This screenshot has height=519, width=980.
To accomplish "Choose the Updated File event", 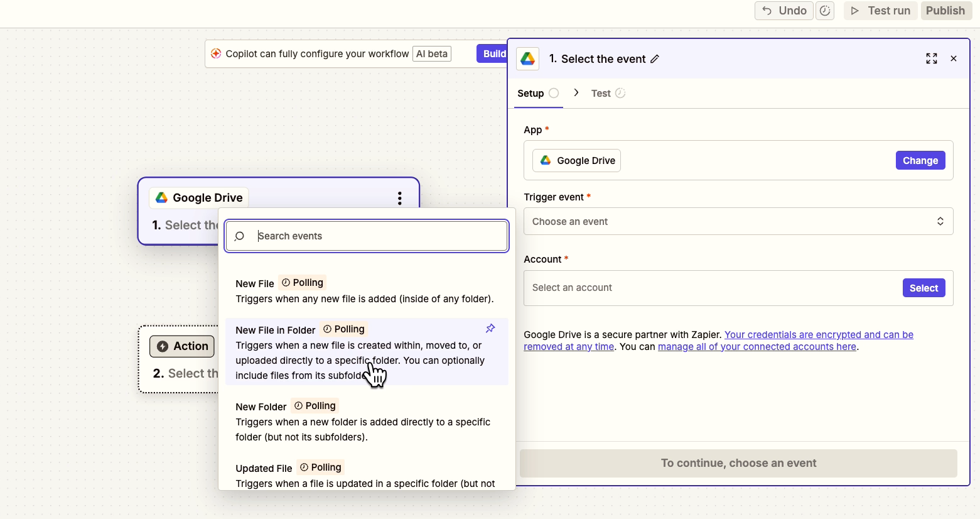I will tap(367, 474).
